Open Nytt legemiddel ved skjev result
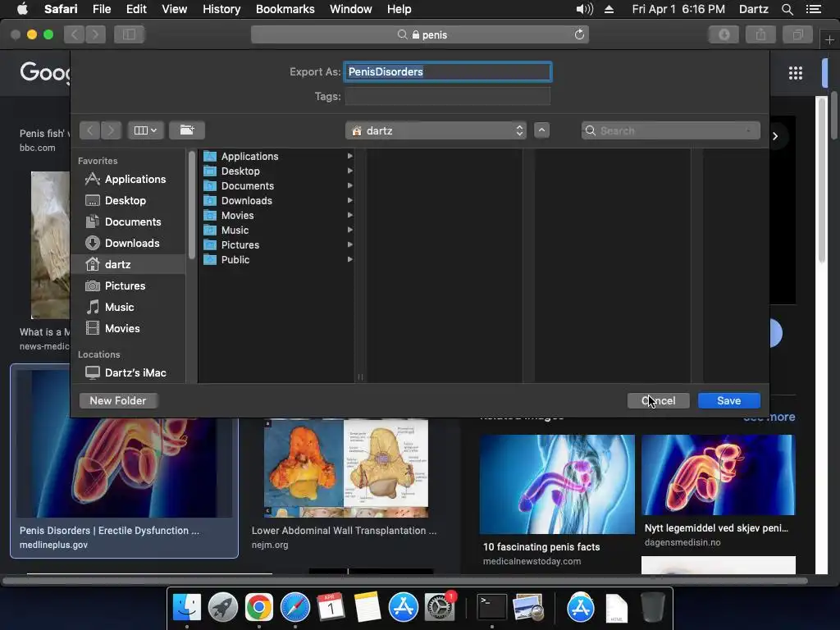Screen dimensions: 840x630 719,491
